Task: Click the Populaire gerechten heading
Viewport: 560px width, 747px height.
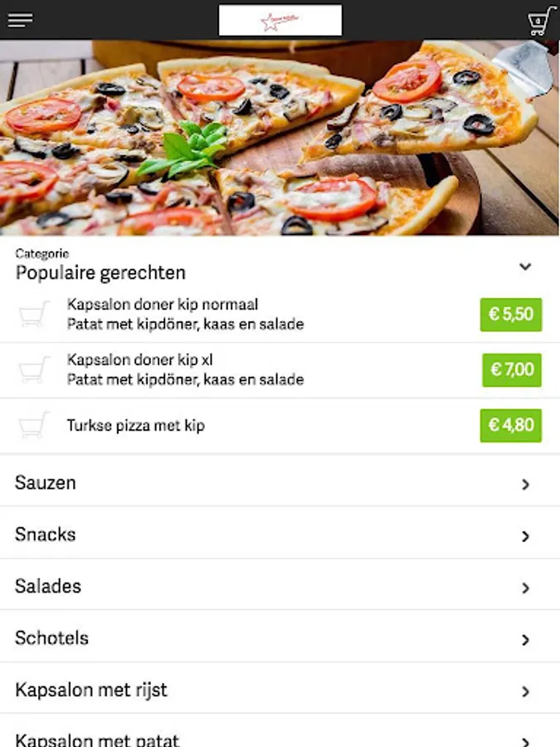Action: pos(100,272)
